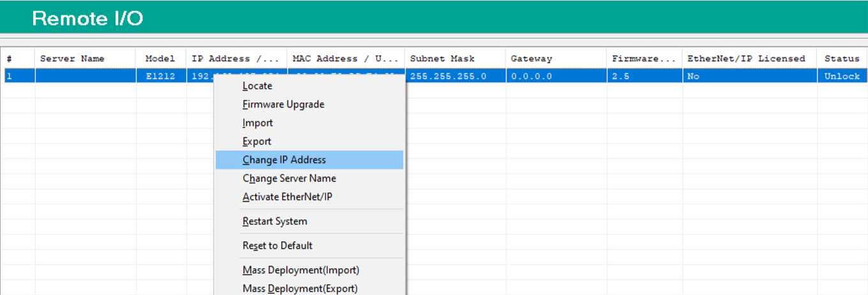Click Import in the context menu
The image size is (868, 295).
(x=258, y=123)
